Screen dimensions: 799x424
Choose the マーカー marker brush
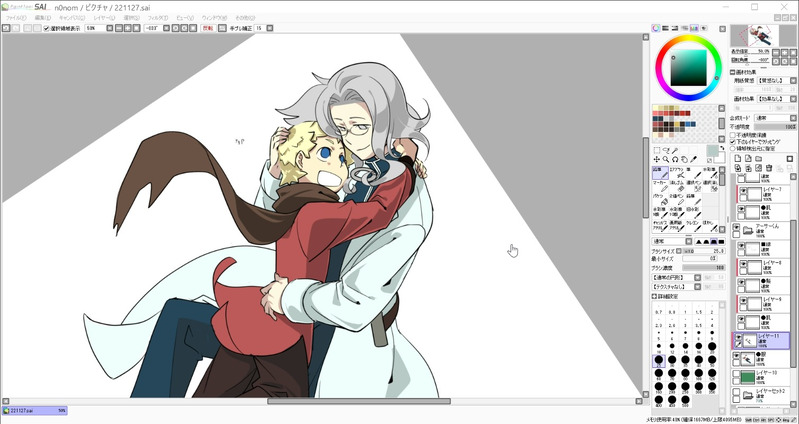[x=660, y=186]
